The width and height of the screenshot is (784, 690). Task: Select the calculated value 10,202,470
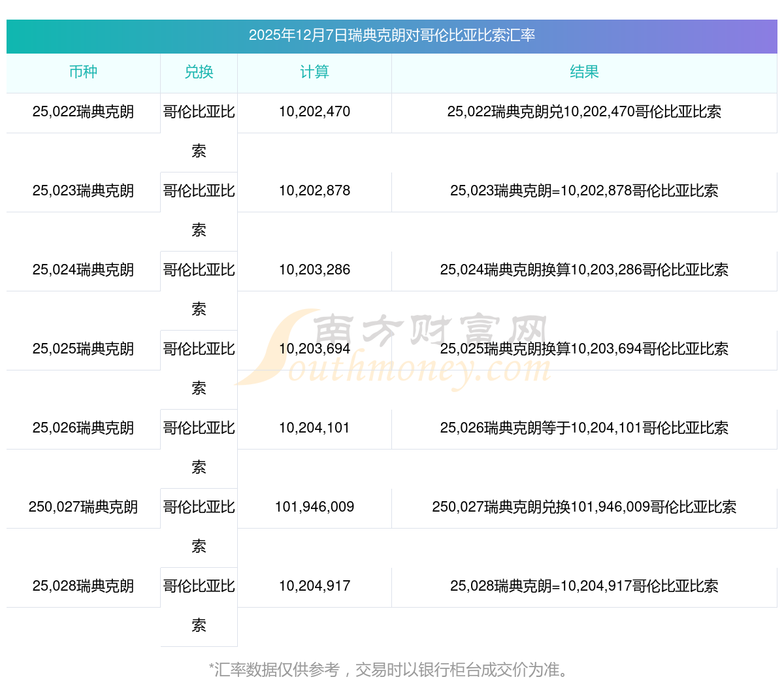[314, 112]
